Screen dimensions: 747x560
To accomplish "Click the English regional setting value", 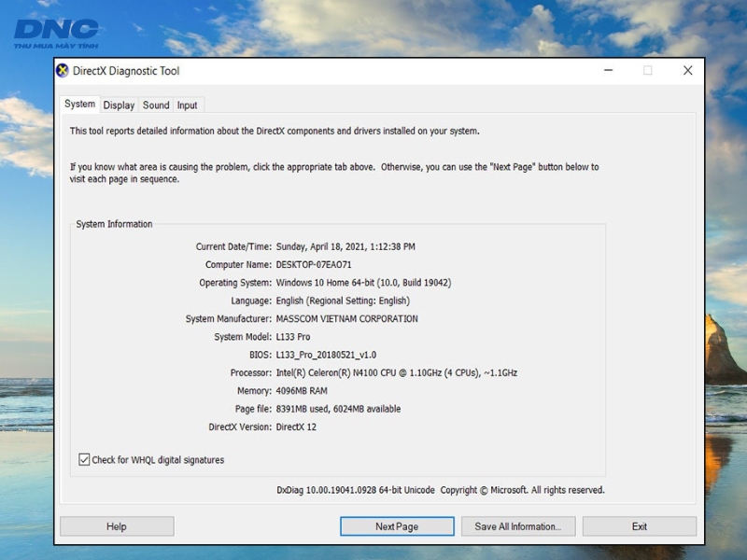I will pos(343,301).
